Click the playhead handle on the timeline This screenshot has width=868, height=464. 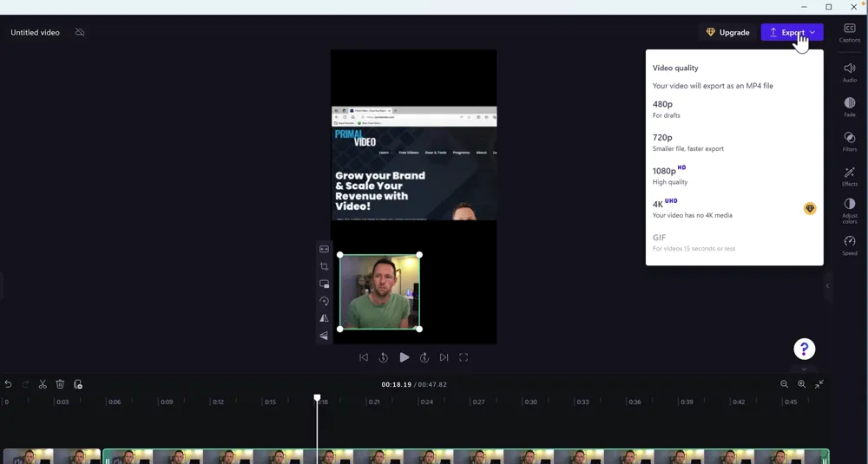tap(317, 397)
